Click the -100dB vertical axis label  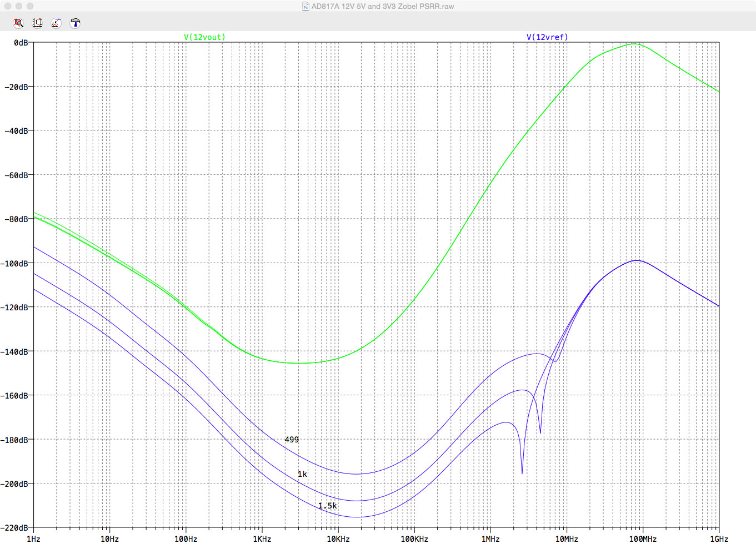click(x=14, y=263)
